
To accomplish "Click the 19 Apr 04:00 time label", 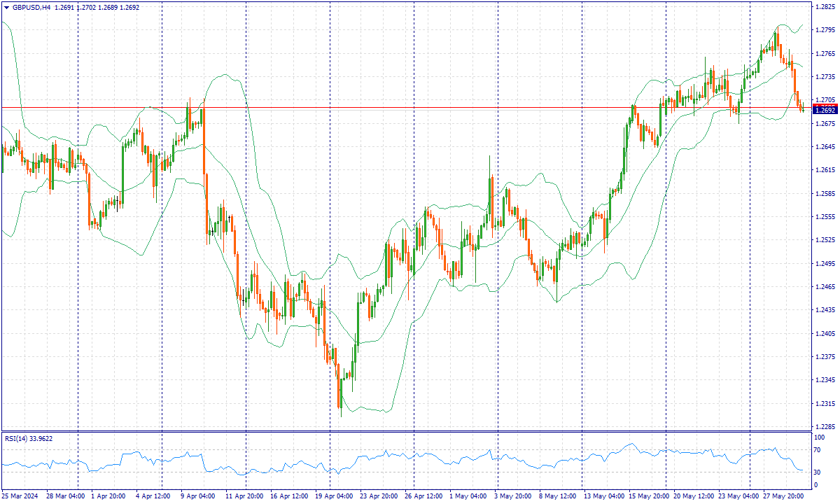I will [x=333, y=496].
